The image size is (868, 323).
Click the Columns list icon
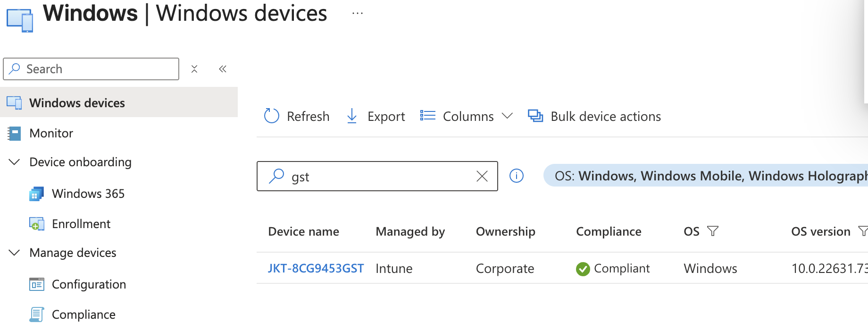tap(427, 116)
